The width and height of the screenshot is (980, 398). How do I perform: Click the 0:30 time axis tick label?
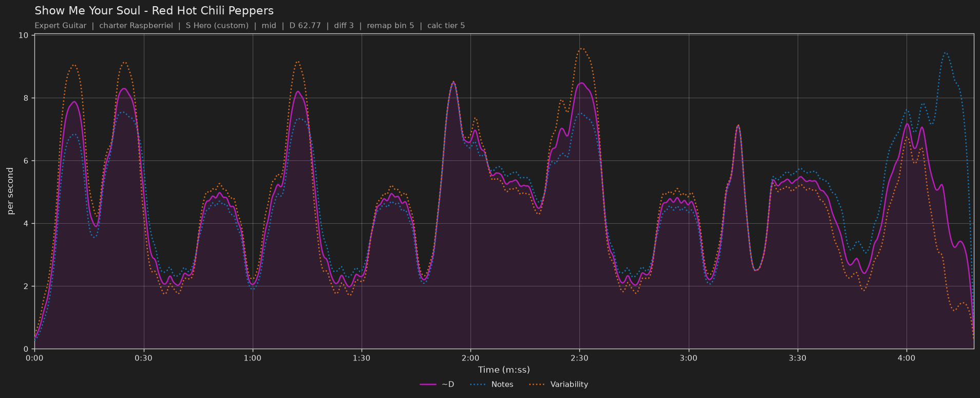coord(144,358)
